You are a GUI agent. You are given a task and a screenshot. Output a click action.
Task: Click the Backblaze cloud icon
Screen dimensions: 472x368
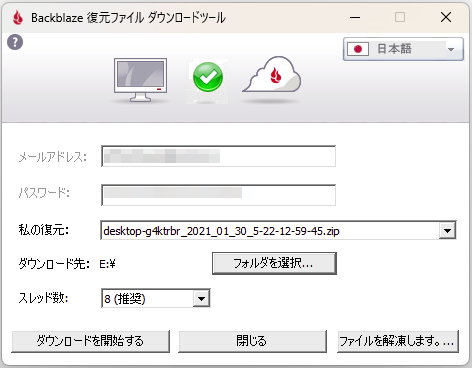pos(272,75)
